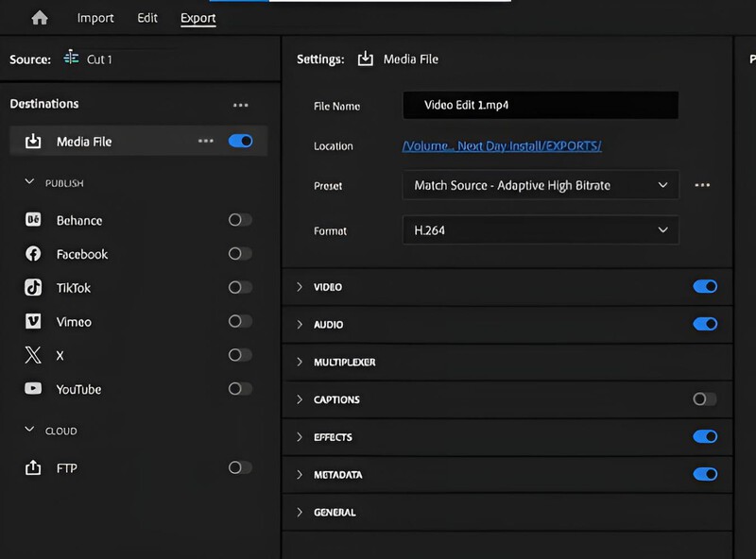Screen dimensions: 756x559
Task: Switch to the Import tab
Action: coord(95,18)
